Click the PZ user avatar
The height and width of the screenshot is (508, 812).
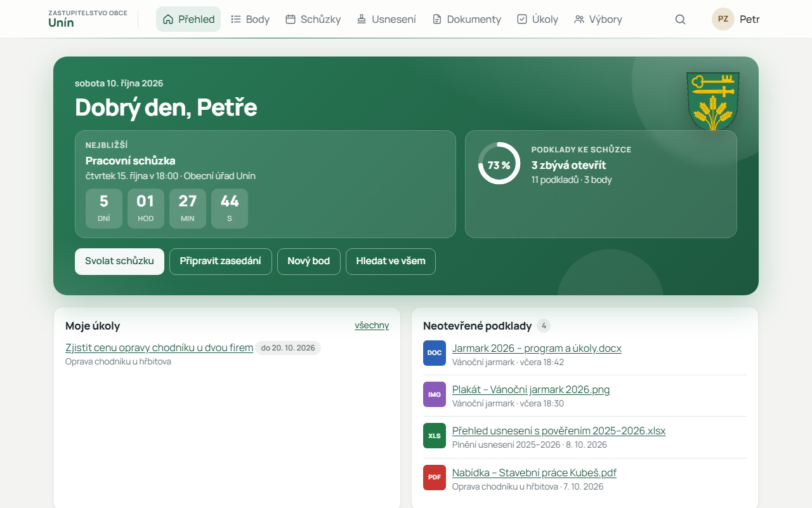click(x=723, y=19)
